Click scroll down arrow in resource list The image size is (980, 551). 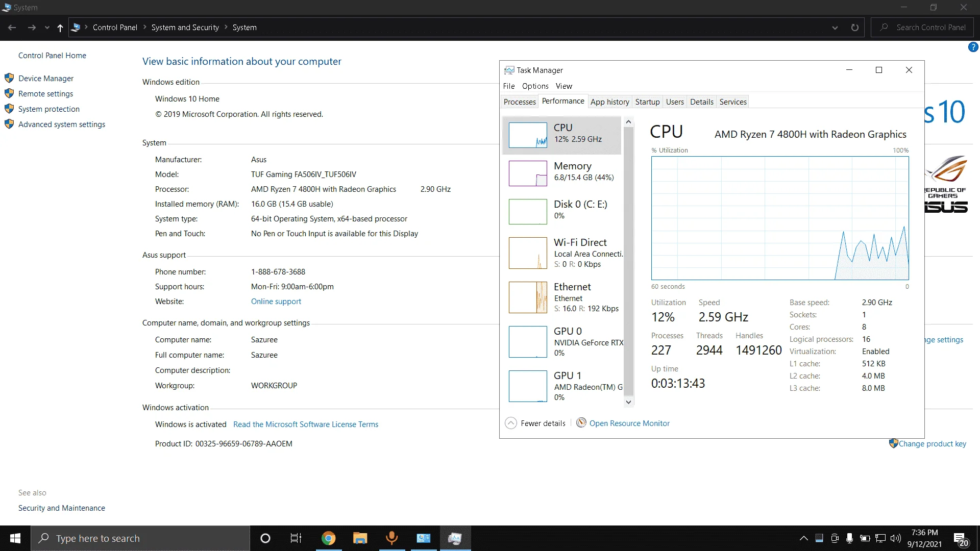[628, 402]
